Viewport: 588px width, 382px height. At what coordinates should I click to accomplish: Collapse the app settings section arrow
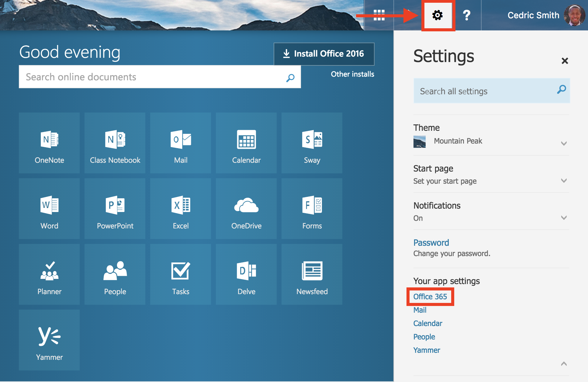click(x=564, y=364)
